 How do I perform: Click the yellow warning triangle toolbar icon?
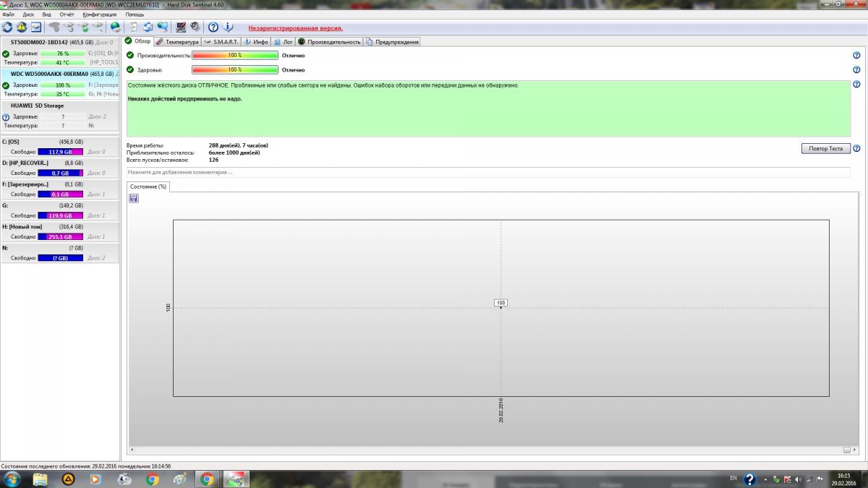[x=22, y=27]
